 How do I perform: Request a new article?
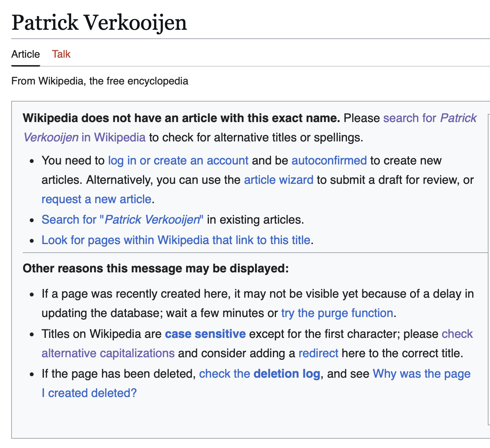96,199
